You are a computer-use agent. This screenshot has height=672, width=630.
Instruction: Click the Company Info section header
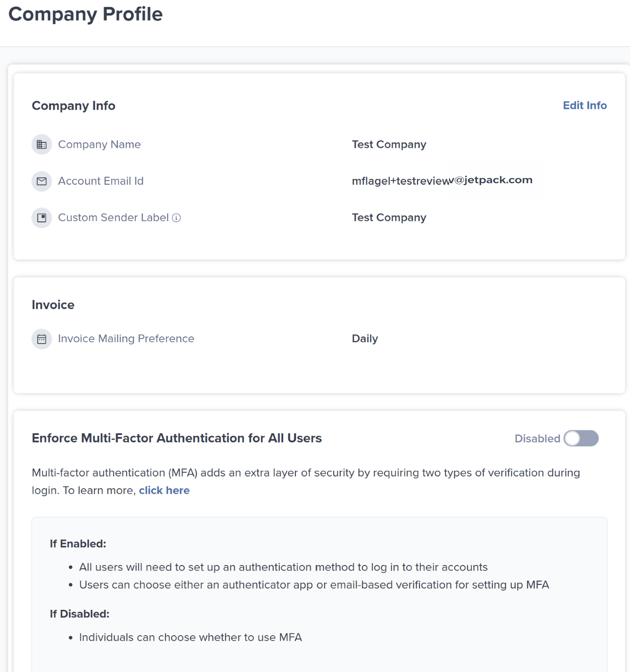[x=74, y=106]
